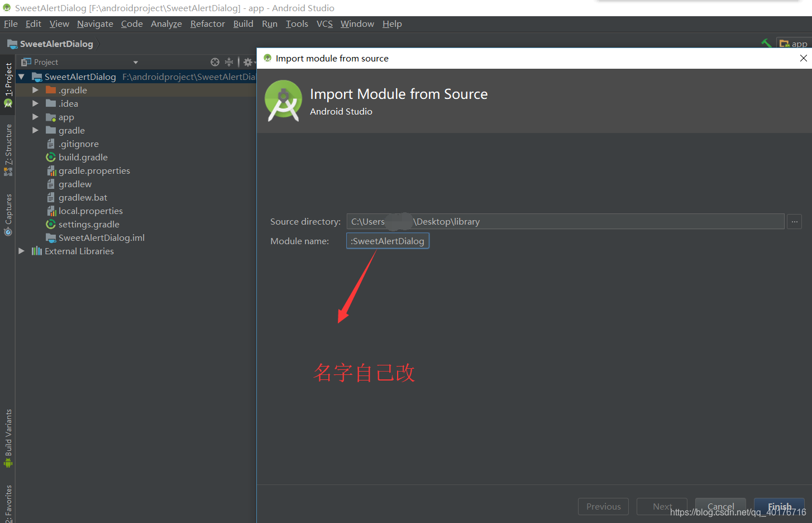
Task: Toggle the 2: Favorites tool window tab
Action: point(8,503)
